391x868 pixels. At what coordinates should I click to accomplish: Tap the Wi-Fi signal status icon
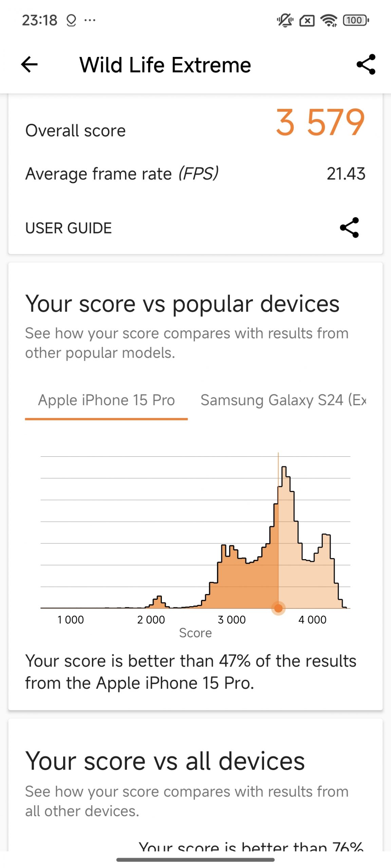pyautogui.click(x=329, y=20)
